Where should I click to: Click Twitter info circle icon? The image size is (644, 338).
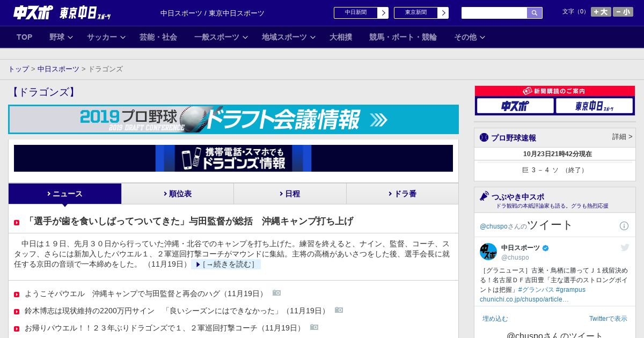tap(624, 226)
